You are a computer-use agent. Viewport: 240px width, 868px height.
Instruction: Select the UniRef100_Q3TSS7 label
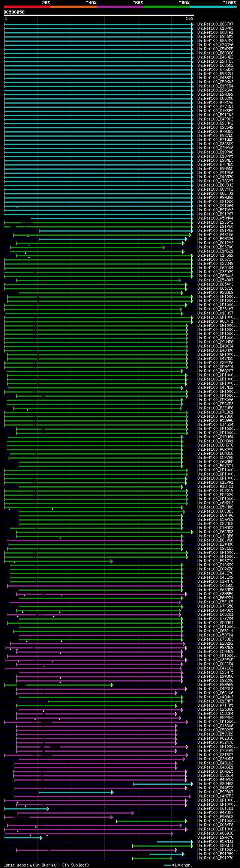(215, 755)
